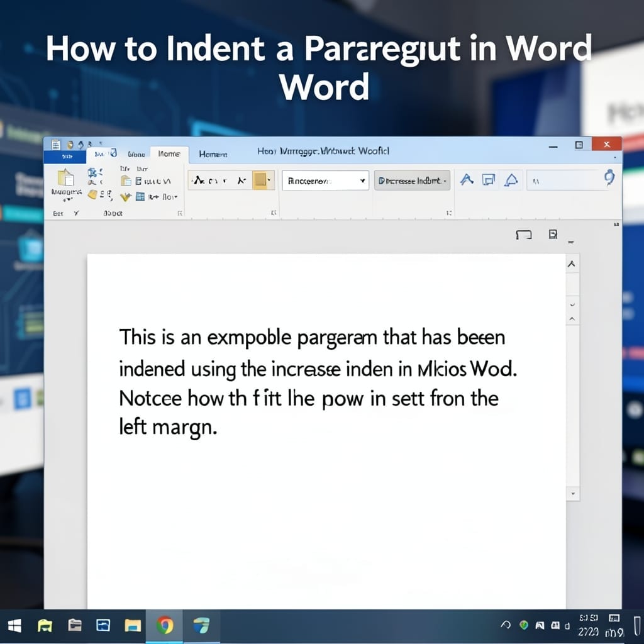Click the blue overlapping windows icon
This screenshot has height=644, width=644.
[x=488, y=179]
